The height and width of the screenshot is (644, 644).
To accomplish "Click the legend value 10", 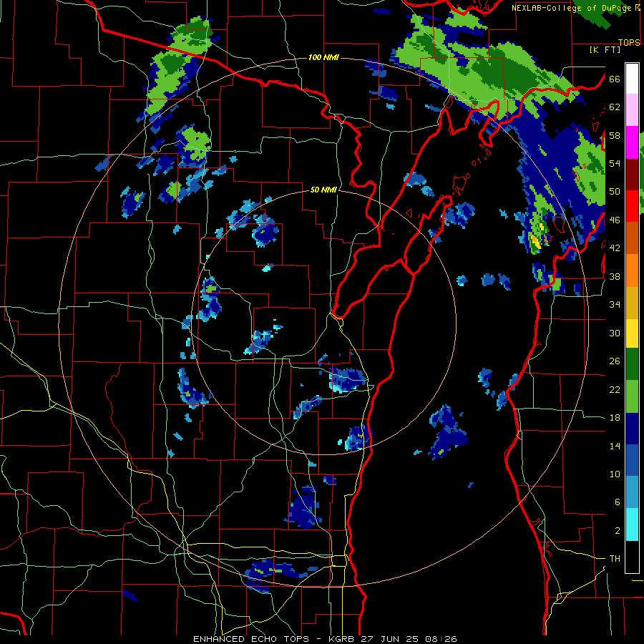I will [x=615, y=474].
